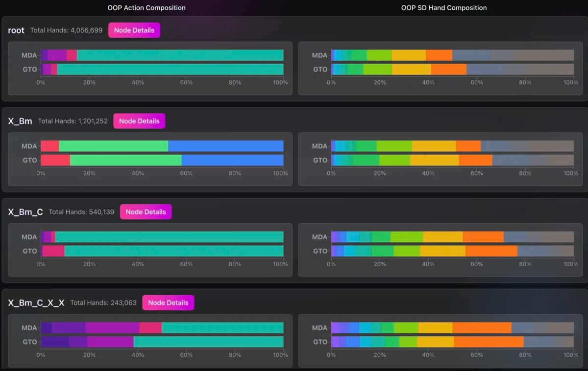Click teal segment in root GTO action bar

click(170, 70)
